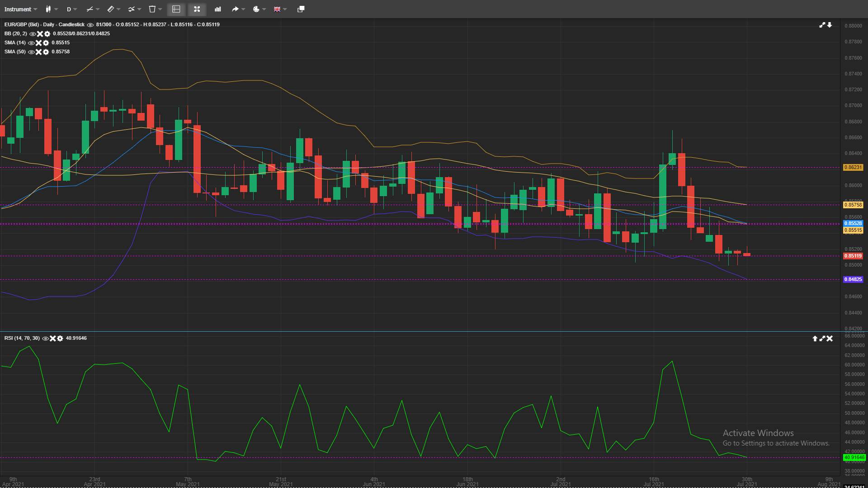Image resolution: width=868 pixels, height=488 pixels.
Task: Click the candlestick chart type icon
Action: pyautogui.click(x=48, y=9)
